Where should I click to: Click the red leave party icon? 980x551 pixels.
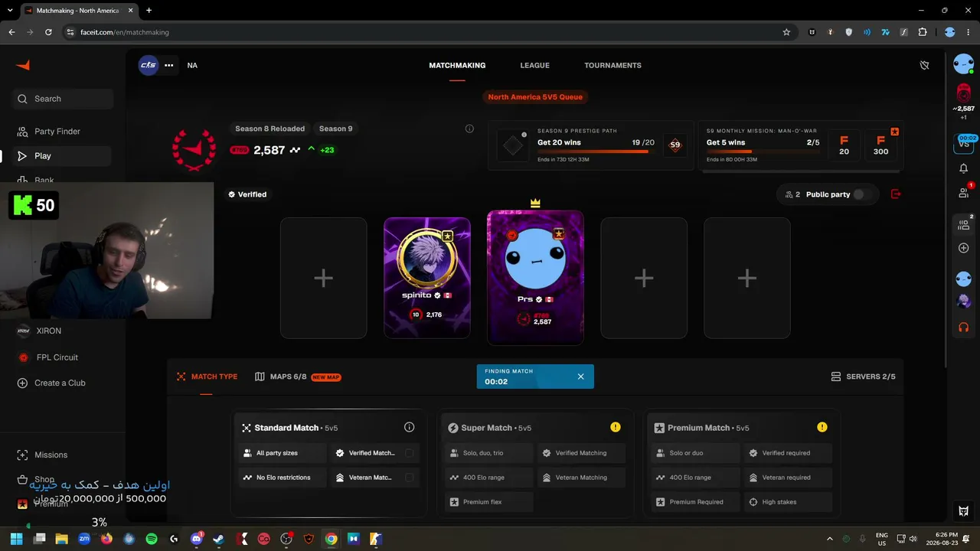pos(896,194)
